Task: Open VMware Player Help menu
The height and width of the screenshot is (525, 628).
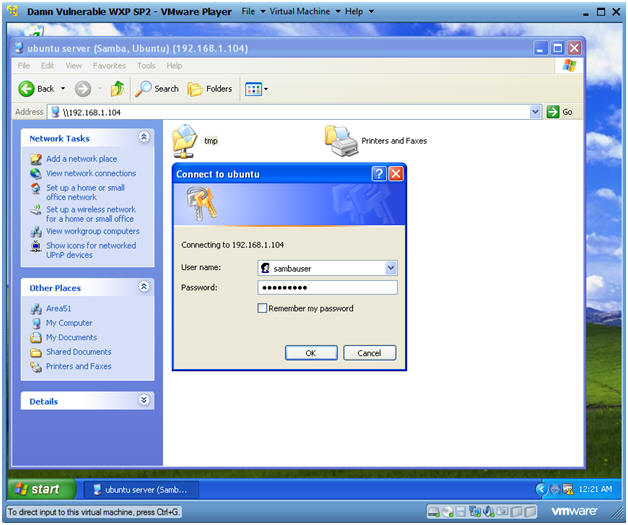Action: click(359, 12)
